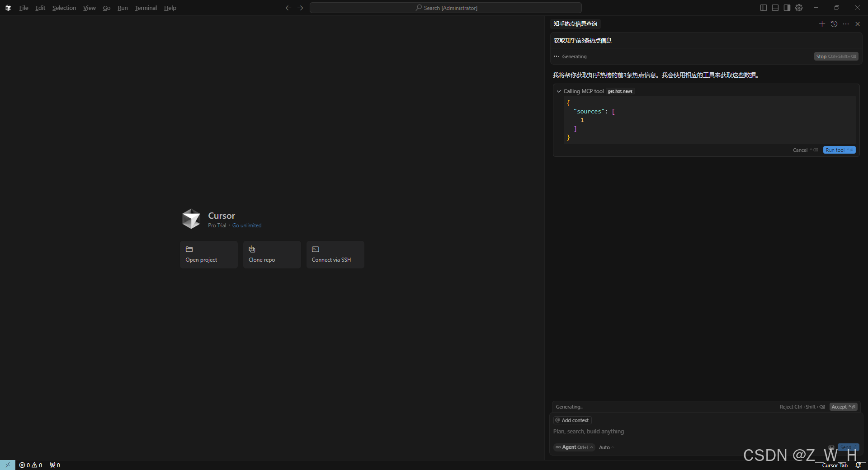Viewport: 868px width, 470px height.
Task: Open the Run menu
Action: pyautogui.click(x=123, y=8)
